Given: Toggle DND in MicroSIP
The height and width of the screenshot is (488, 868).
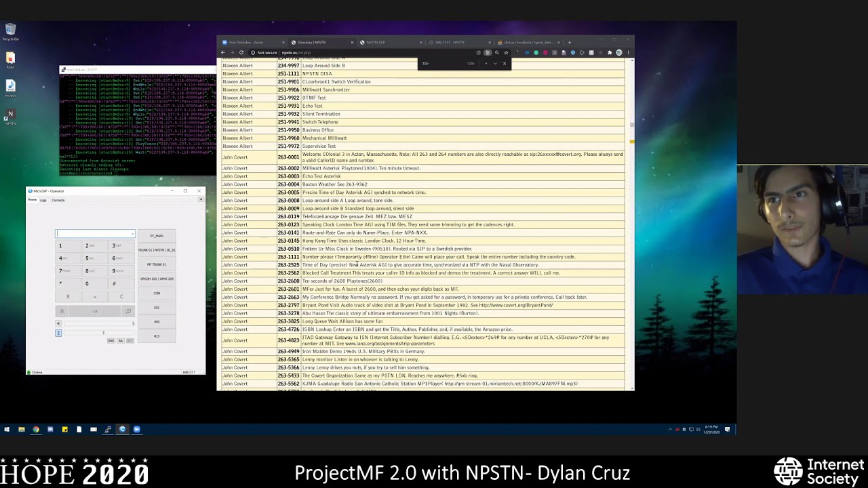Looking at the screenshot, I should point(111,341).
